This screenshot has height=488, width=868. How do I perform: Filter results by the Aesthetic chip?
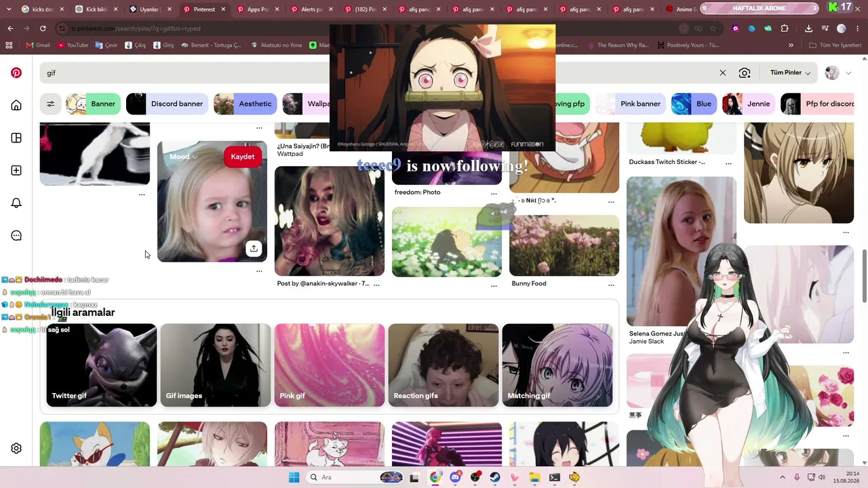[x=245, y=104]
